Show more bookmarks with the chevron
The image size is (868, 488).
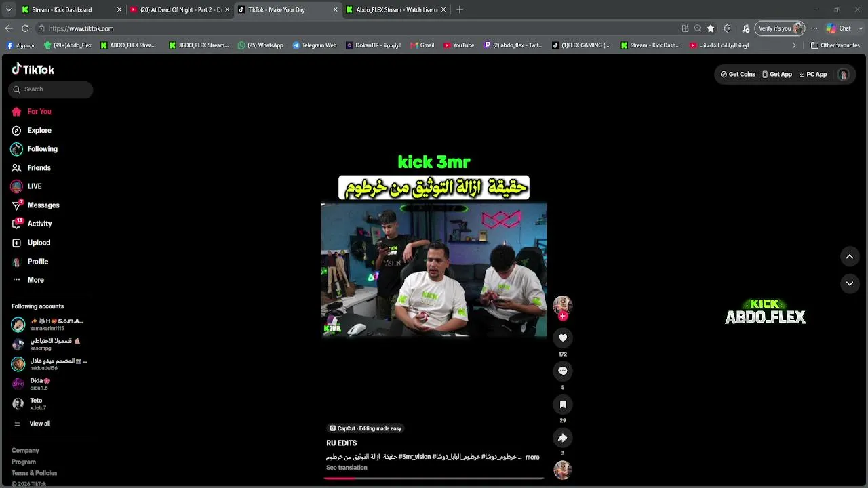(794, 45)
